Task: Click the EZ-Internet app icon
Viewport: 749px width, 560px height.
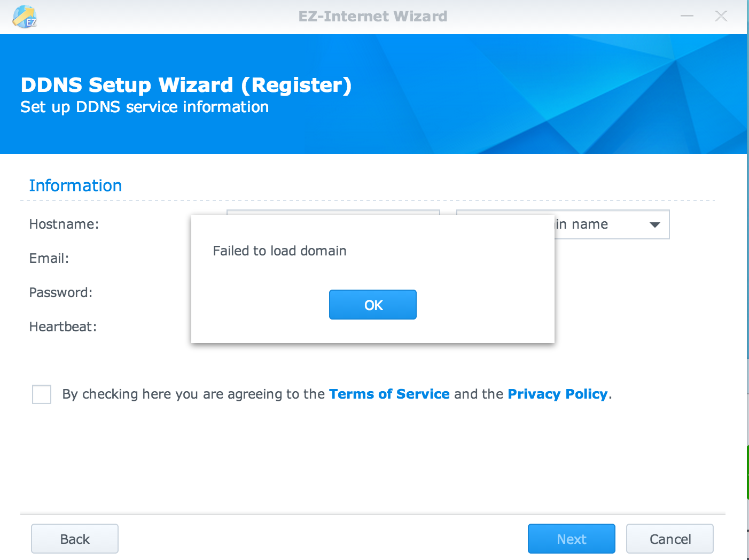Action: click(x=24, y=17)
